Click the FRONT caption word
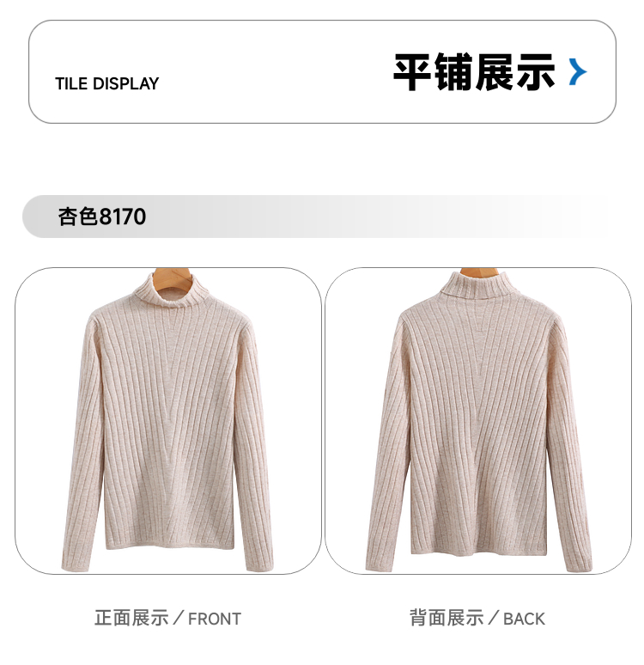The width and height of the screenshot is (644, 665). (x=215, y=619)
